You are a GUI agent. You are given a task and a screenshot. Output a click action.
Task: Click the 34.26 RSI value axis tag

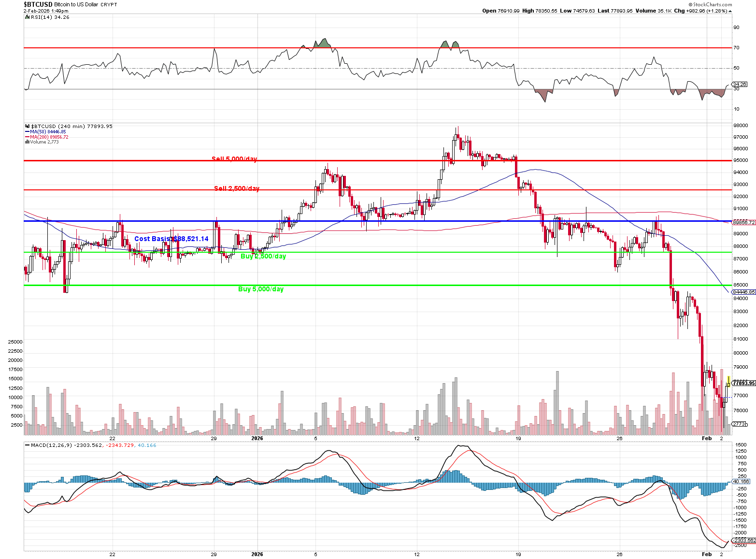(740, 84)
